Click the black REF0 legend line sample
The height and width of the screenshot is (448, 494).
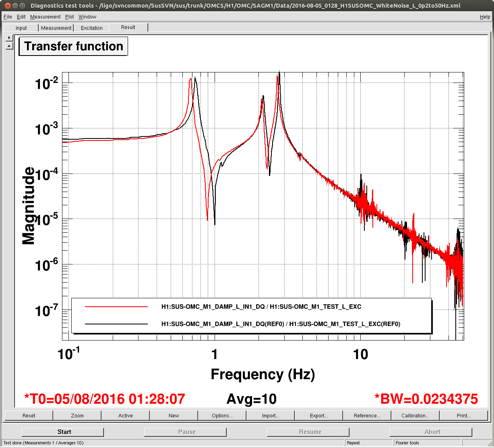coord(116,324)
